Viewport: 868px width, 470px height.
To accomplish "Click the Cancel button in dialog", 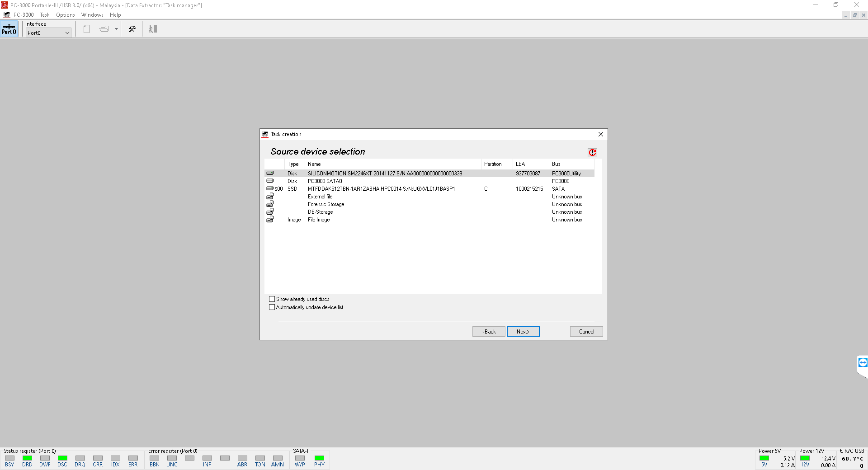I will [x=586, y=332].
